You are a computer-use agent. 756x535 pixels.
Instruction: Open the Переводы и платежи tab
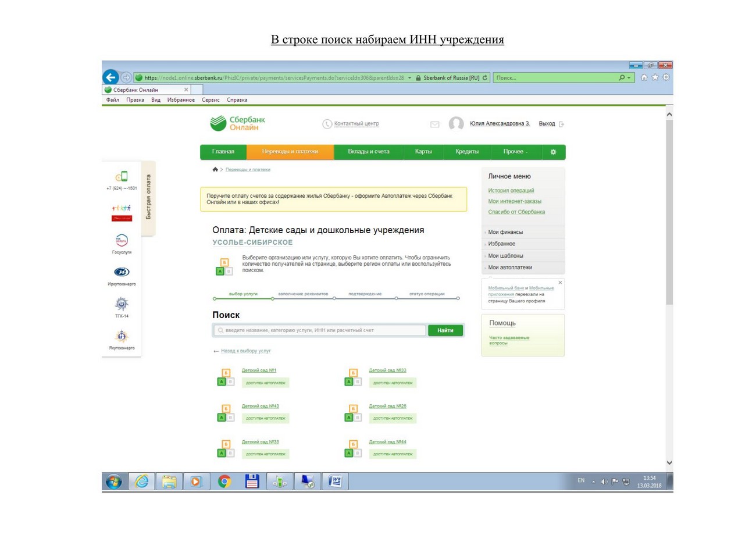290,152
